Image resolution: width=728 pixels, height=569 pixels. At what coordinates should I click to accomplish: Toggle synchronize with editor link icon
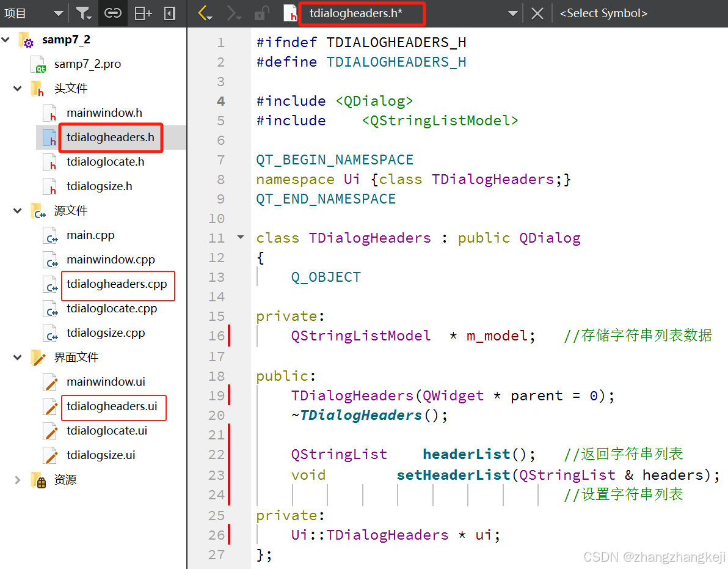click(x=113, y=13)
